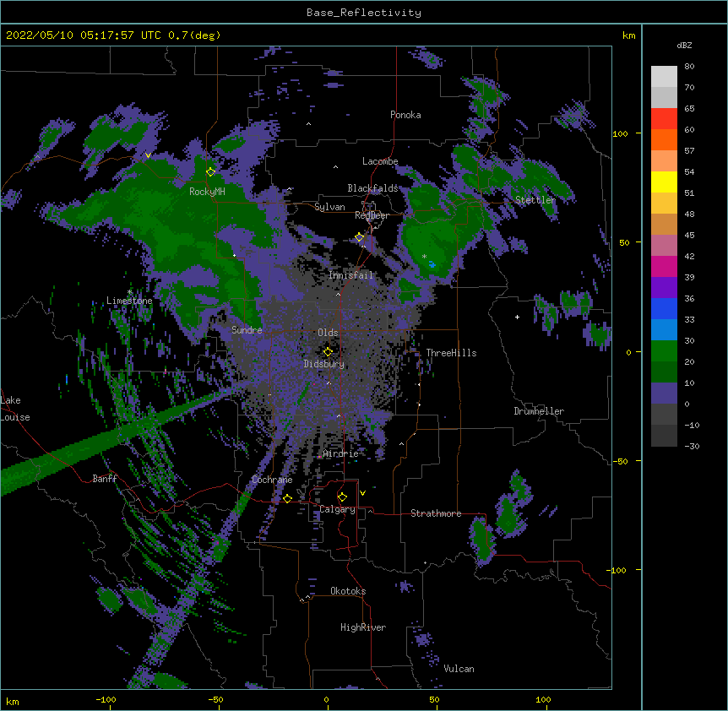728x711 pixels.
Task: Click the Cochrane city label
Action: [272, 480]
